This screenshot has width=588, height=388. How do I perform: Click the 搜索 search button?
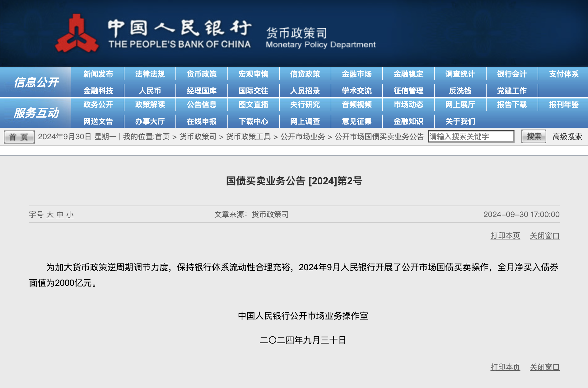pos(534,136)
